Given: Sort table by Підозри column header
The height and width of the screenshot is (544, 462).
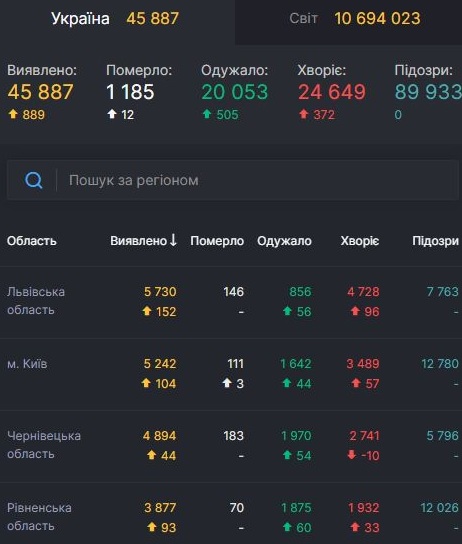Looking at the screenshot, I should [436, 241].
